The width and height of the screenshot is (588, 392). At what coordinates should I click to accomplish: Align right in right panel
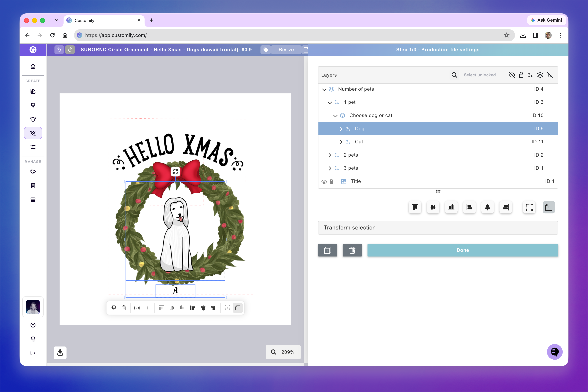click(506, 207)
